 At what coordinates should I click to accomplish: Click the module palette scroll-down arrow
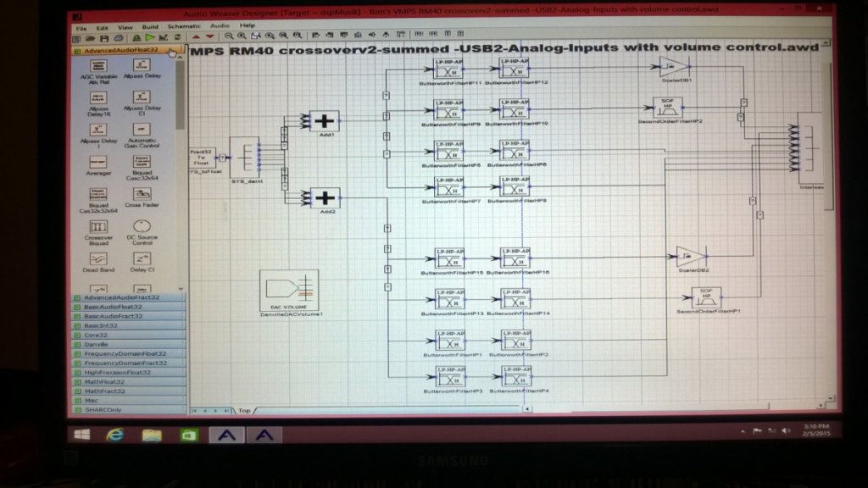pyautogui.click(x=181, y=288)
